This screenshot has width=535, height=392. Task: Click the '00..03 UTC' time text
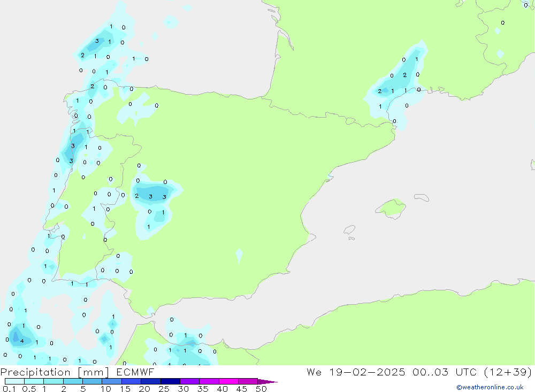445,372
